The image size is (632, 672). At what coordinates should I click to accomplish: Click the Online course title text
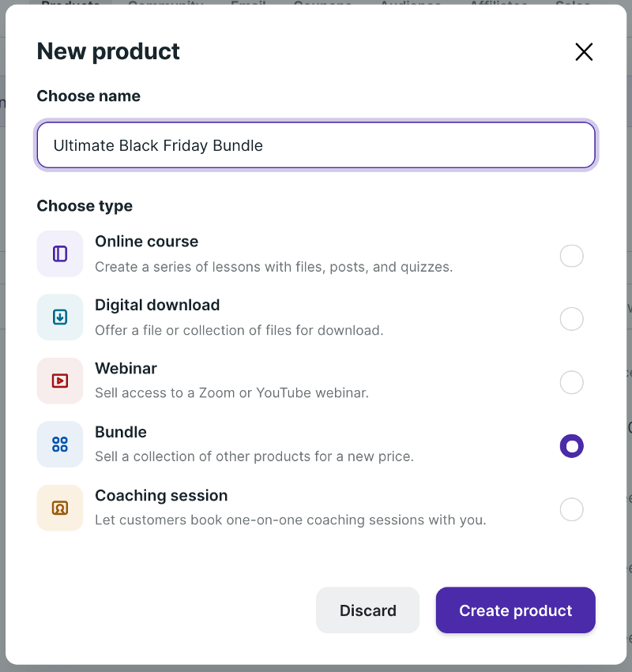pos(147,242)
